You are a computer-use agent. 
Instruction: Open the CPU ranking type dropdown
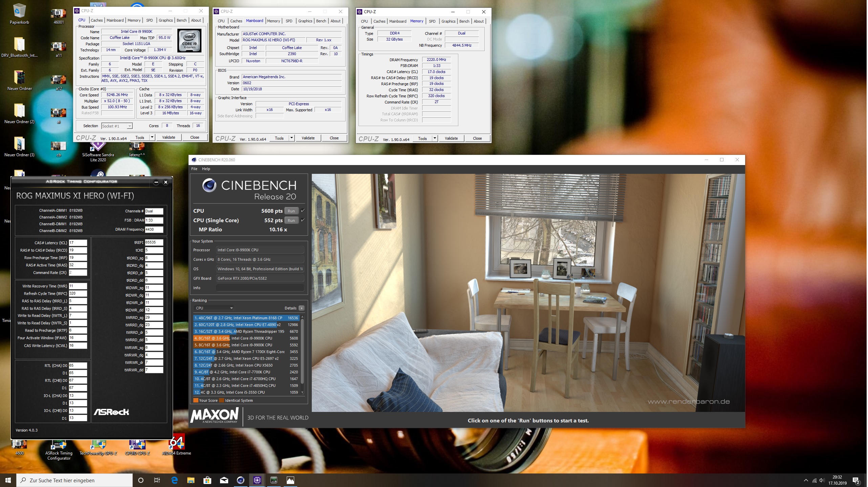coord(214,308)
